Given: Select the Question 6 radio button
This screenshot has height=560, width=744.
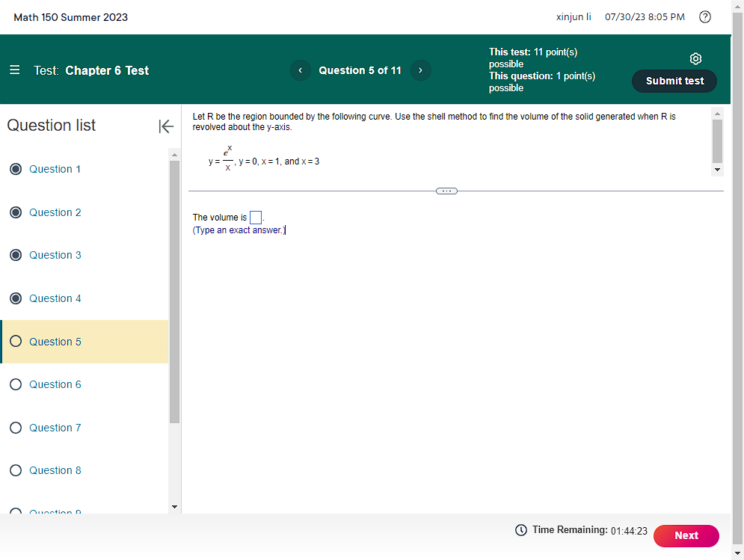Looking at the screenshot, I should coord(16,384).
